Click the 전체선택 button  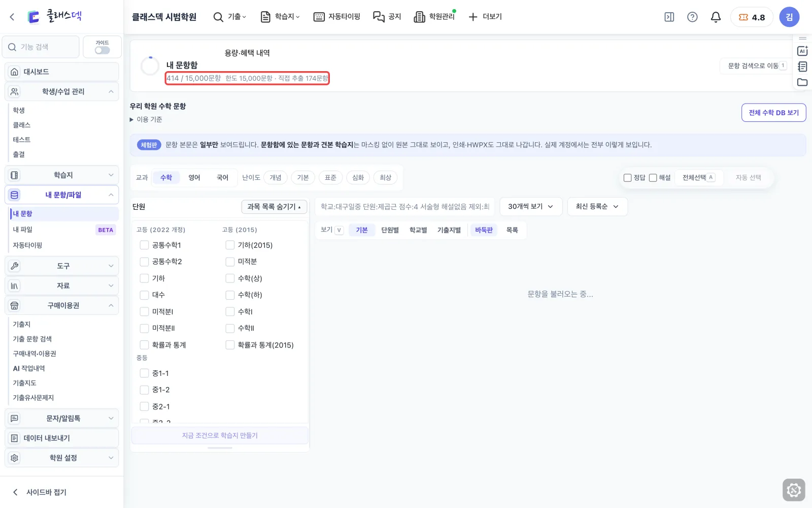pos(698,177)
